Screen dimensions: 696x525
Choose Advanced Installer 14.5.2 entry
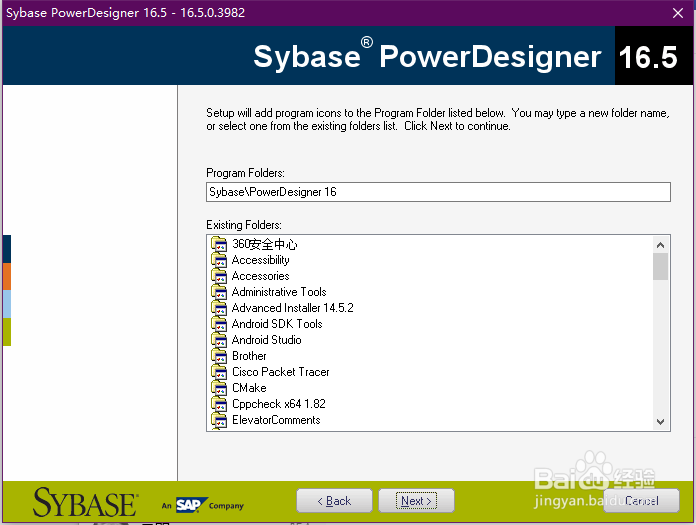(x=293, y=308)
